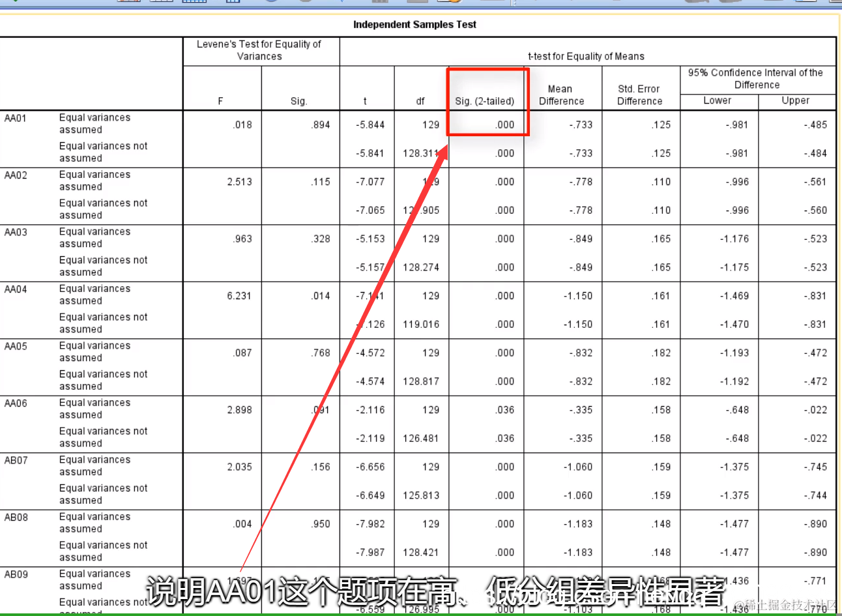Click the AA03 Levene Sig. value .328
842x616 pixels.
pos(321,239)
